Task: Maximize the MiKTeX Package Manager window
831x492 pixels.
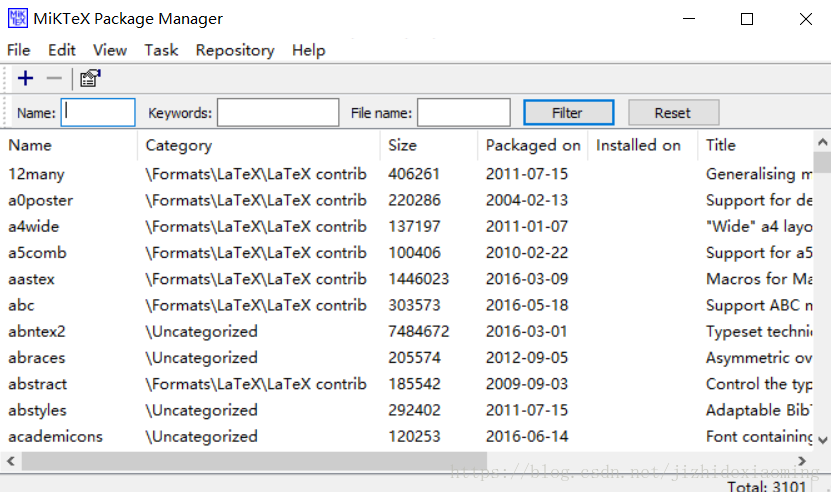Action: click(747, 19)
